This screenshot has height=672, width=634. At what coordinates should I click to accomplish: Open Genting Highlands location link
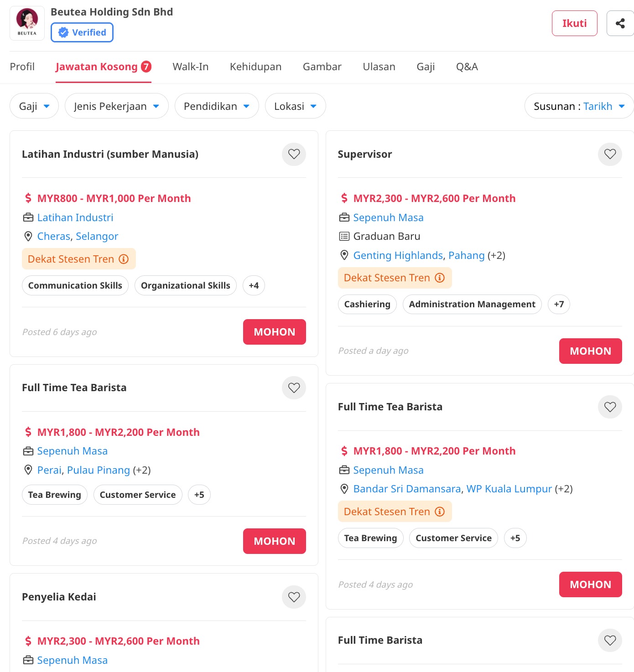tap(398, 255)
